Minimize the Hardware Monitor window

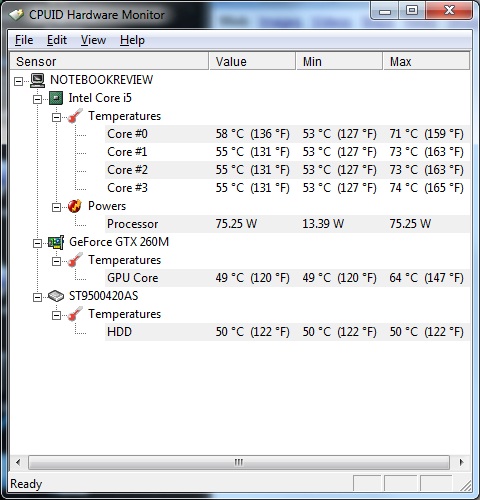click(385, 11)
